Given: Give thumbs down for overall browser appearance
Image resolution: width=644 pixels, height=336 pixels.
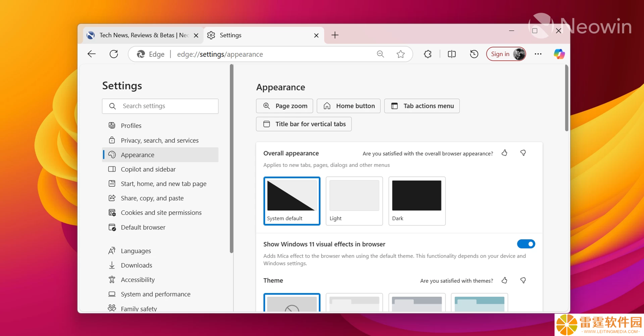Looking at the screenshot, I should tap(523, 153).
